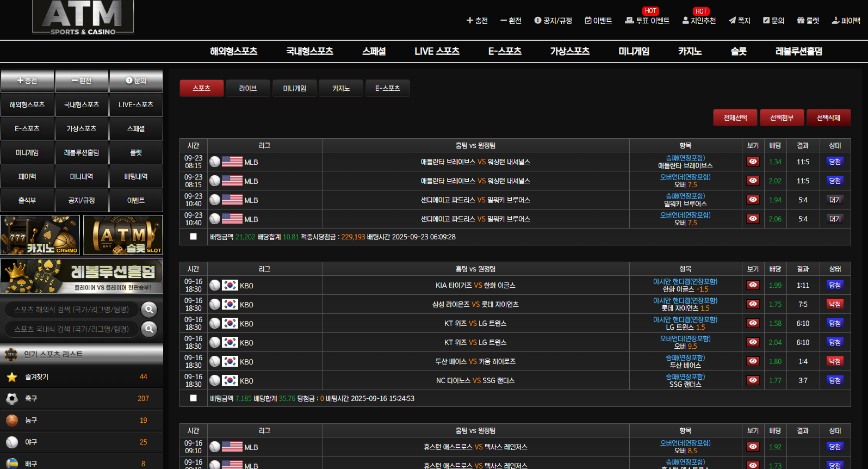Switch to the 라이브 tab
The image size is (868, 469).
(x=247, y=88)
